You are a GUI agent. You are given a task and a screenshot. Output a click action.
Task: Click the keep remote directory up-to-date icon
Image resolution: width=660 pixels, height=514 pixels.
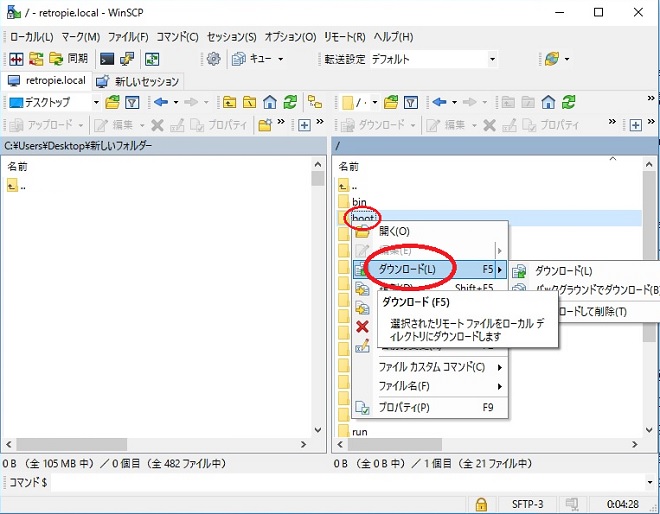coord(152,59)
